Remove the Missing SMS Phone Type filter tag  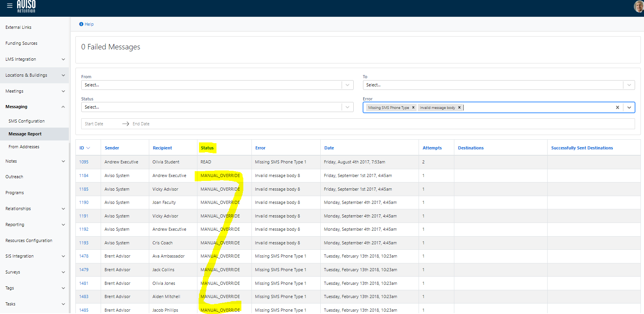pyautogui.click(x=413, y=108)
